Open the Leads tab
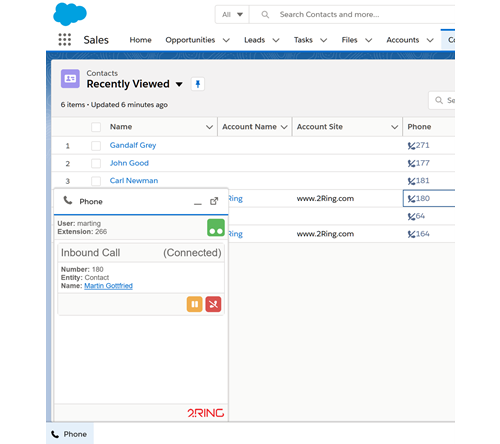 tap(254, 40)
